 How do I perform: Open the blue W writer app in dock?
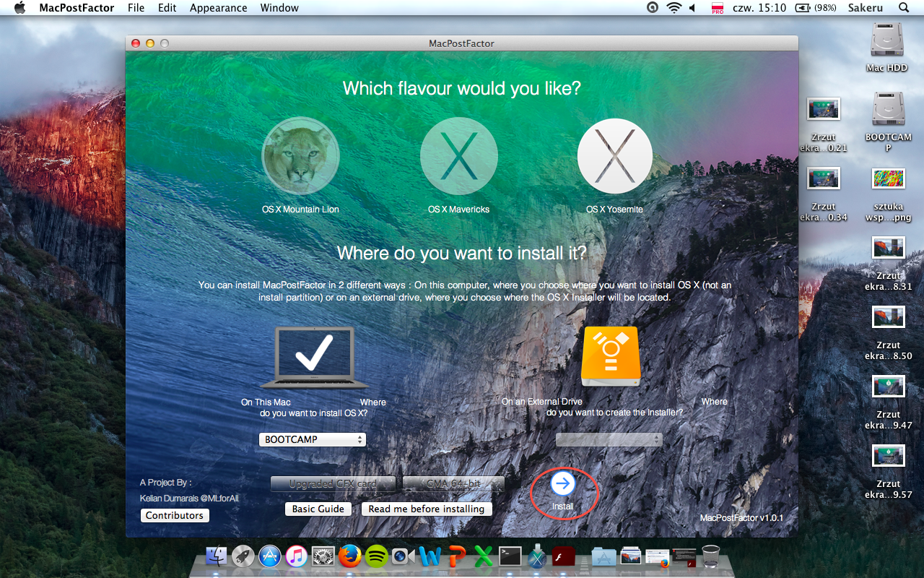(430, 556)
